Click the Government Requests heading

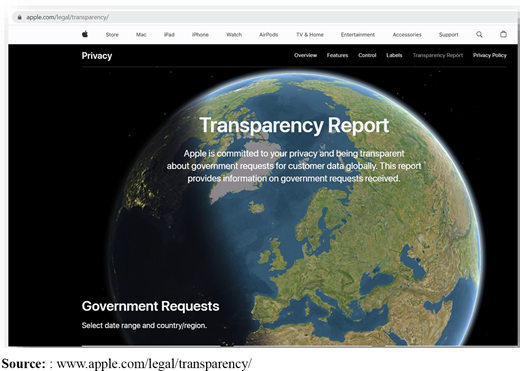(x=150, y=306)
